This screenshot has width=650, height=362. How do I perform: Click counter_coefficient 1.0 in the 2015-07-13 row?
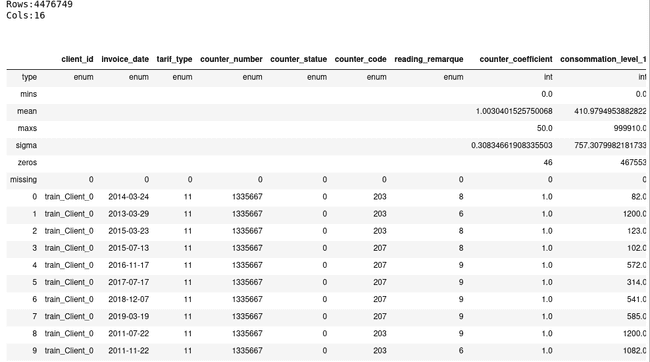pyautogui.click(x=547, y=248)
